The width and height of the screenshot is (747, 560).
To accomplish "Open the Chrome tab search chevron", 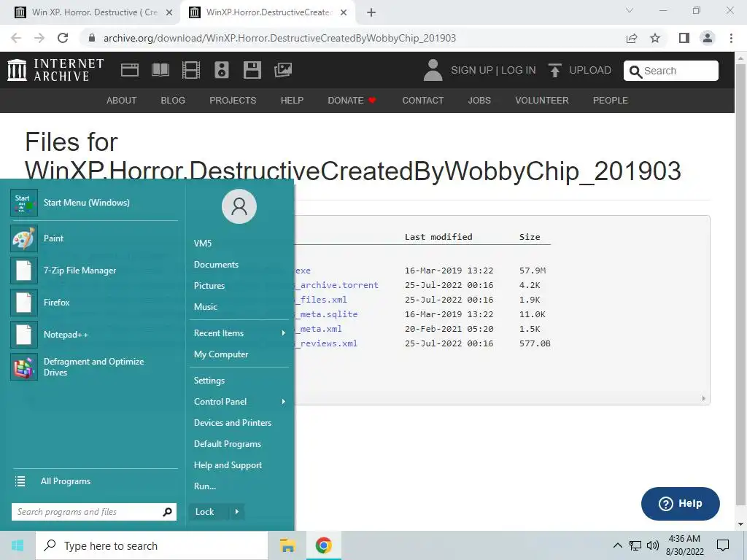I will [x=630, y=10].
